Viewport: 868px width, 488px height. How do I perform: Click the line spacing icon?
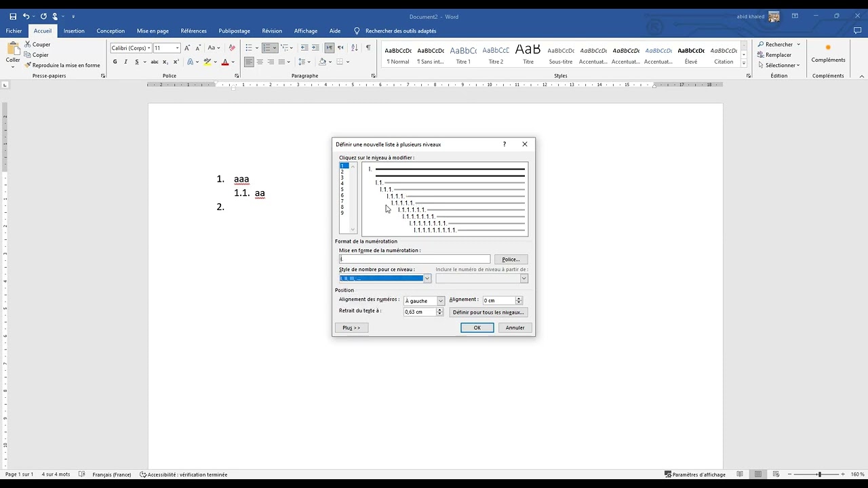302,62
